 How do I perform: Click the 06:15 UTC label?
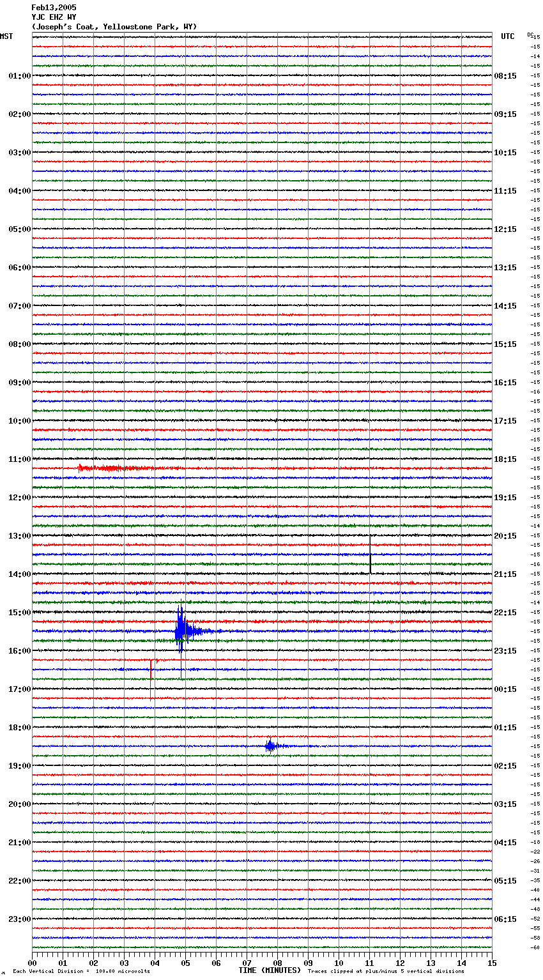(505, 919)
